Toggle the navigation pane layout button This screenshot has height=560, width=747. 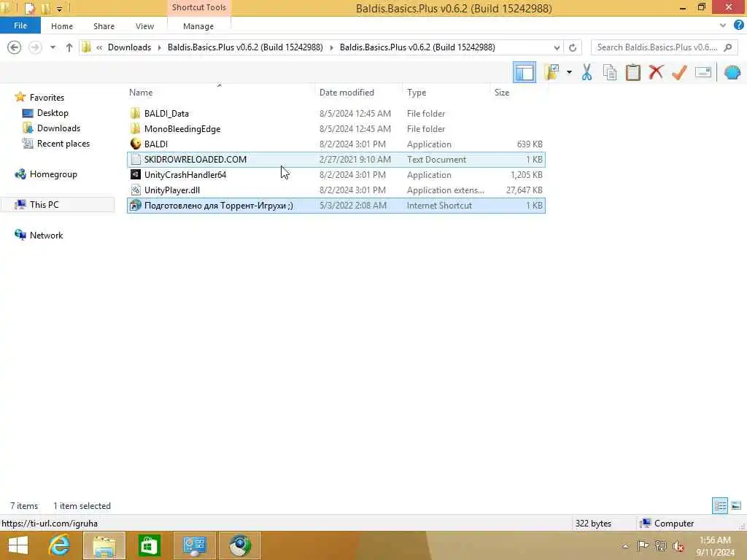tap(524, 72)
